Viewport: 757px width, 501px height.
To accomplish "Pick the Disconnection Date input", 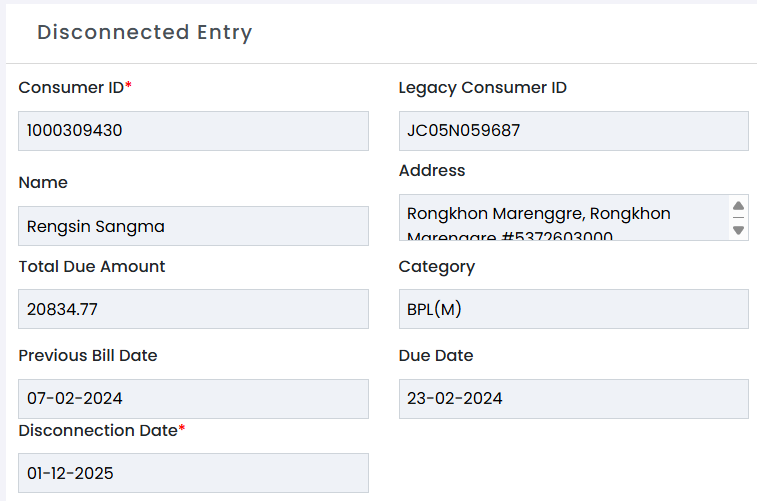I will click(193, 473).
